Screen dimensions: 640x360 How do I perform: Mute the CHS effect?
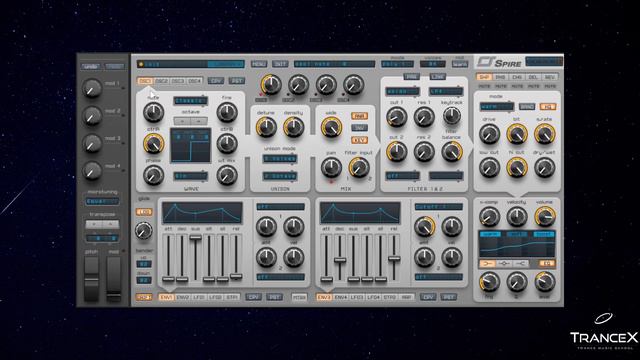coord(517,87)
